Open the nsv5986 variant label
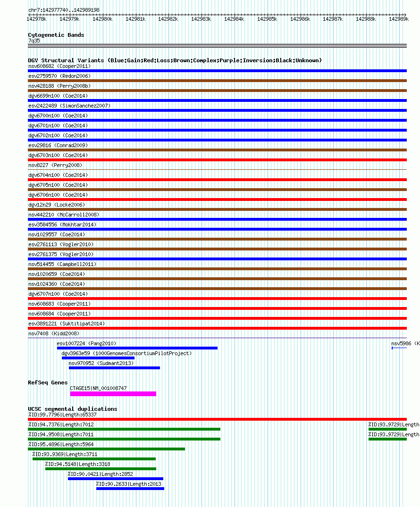The height and width of the screenshot is (507, 420). pyautogui.click(x=405, y=343)
